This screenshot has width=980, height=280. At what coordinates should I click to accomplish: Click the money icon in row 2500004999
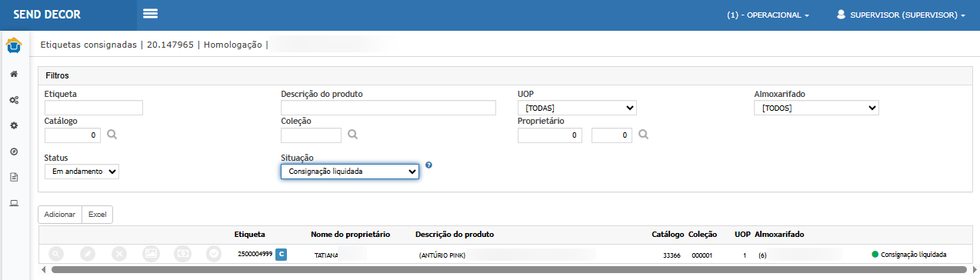tap(182, 254)
